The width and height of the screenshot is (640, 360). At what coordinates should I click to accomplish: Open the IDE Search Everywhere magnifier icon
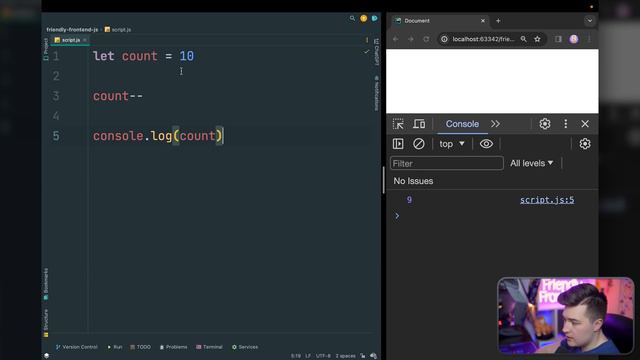pos(352,18)
